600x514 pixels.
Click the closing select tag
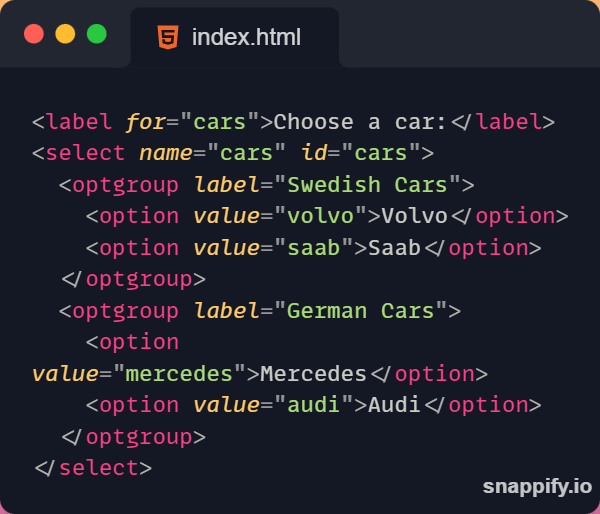(93, 468)
